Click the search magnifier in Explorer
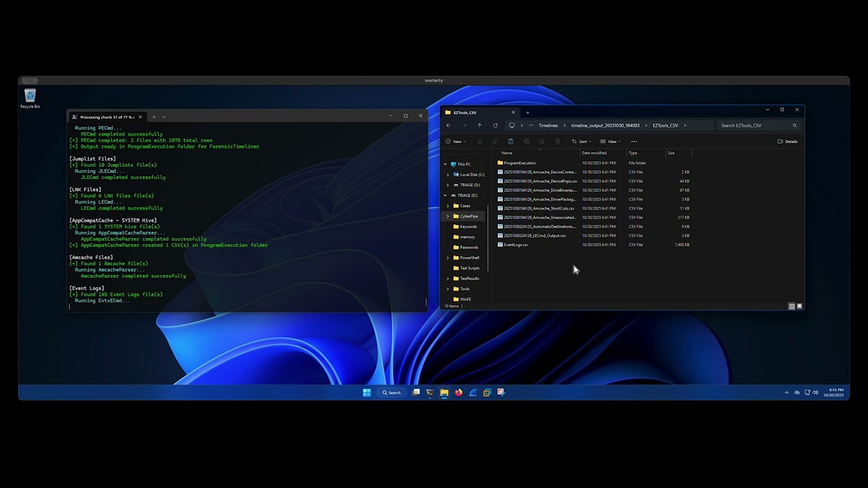The height and width of the screenshot is (488, 868). click(795, 125)
